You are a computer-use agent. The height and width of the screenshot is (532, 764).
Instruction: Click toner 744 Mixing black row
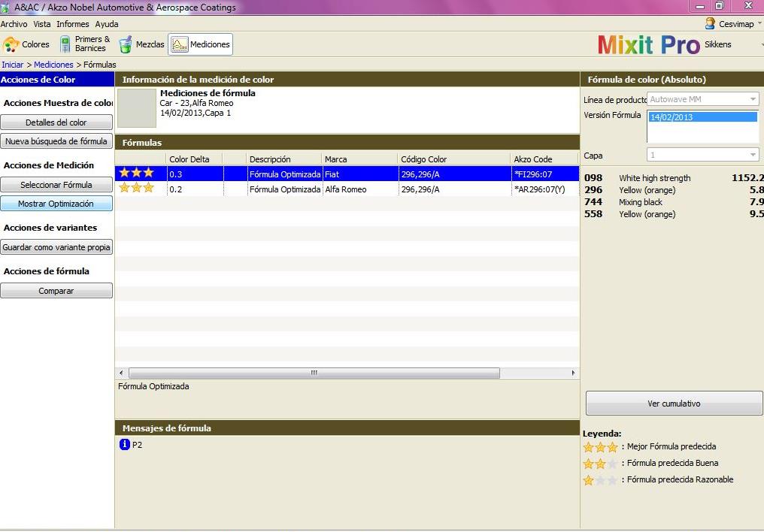coord(674,202)
